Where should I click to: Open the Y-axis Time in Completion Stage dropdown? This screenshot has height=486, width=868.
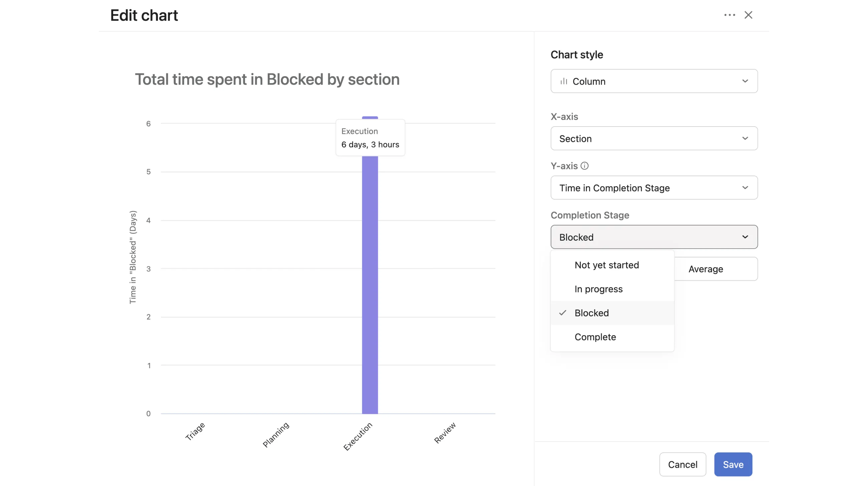click(654, 188)
